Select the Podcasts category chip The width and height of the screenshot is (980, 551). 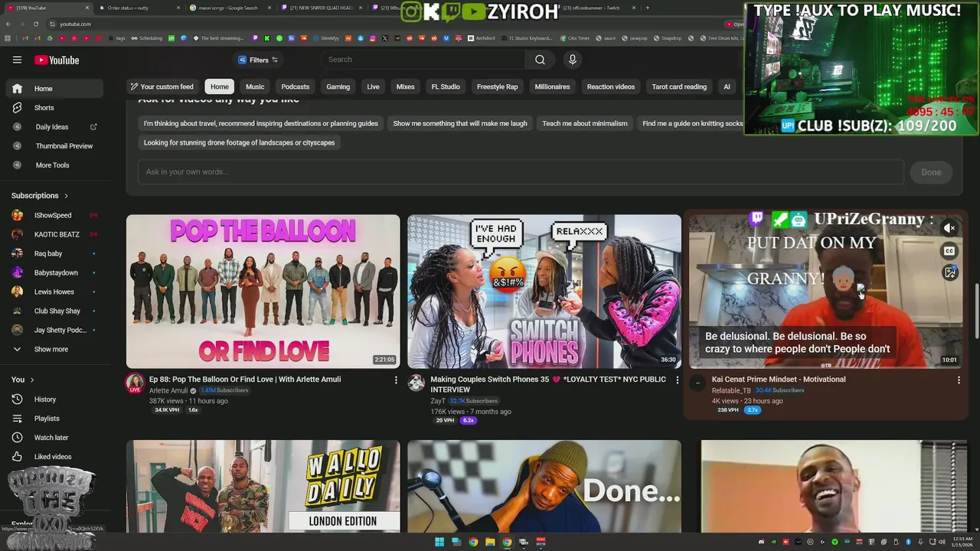[x=296, y=87]
